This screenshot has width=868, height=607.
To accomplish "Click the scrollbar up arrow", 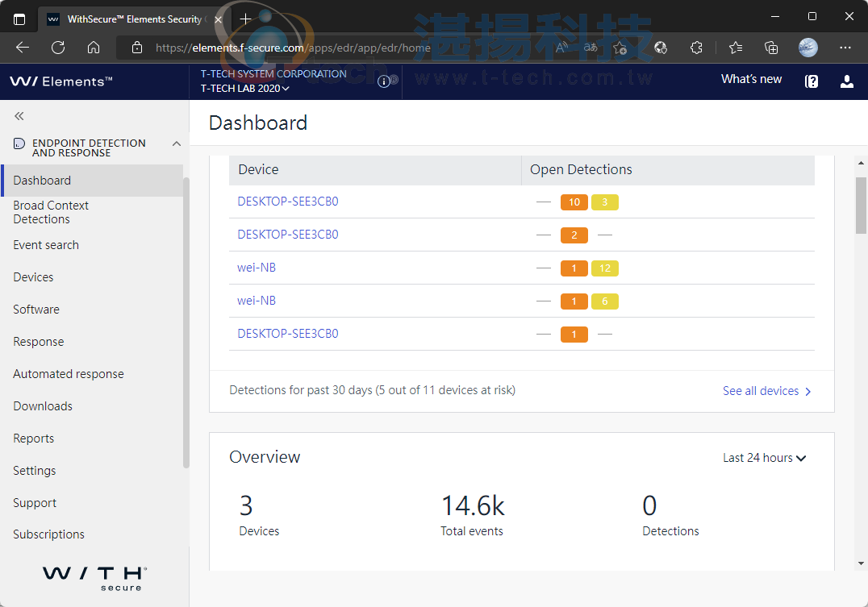I will tap(861, 163).
